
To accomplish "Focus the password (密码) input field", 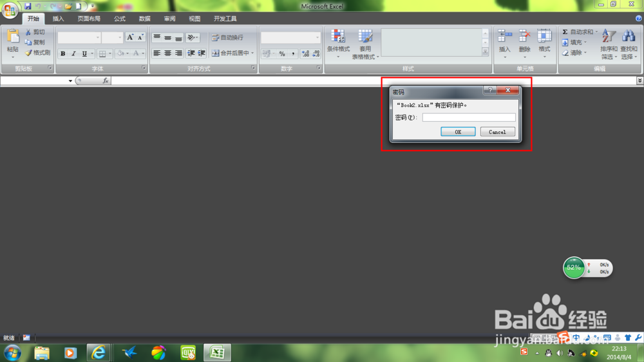I will (469, 117).
